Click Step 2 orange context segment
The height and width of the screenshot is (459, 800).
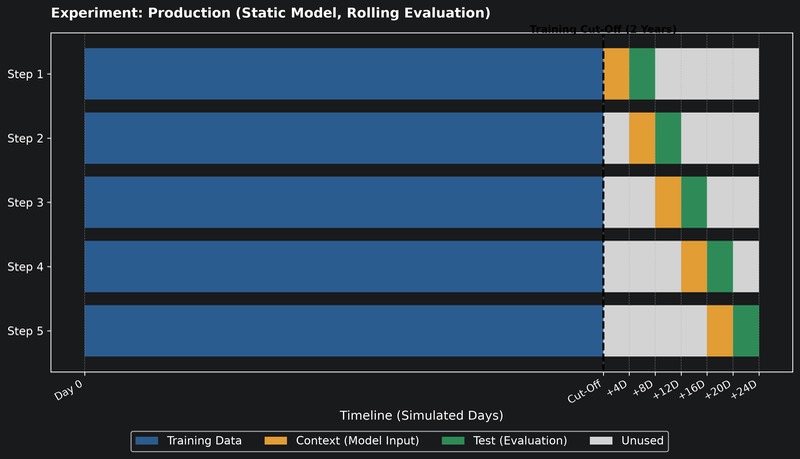[642, 138]
